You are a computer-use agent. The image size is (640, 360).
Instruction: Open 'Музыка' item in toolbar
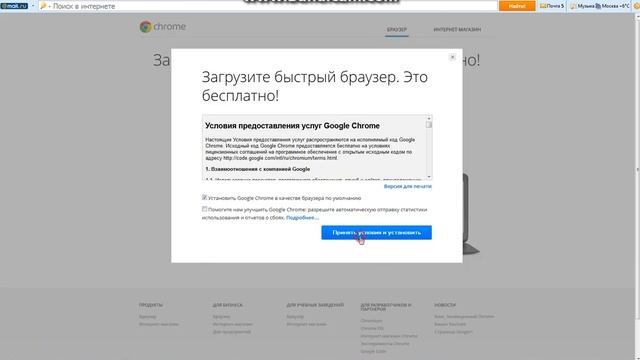(x=582, y=6)
